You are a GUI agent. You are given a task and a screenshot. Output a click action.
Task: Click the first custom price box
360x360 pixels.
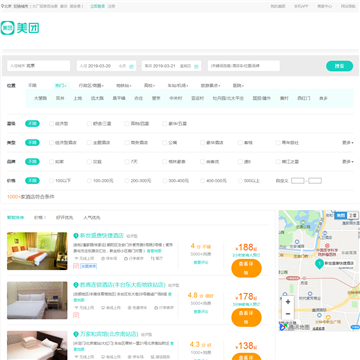[x=298, y=181]
